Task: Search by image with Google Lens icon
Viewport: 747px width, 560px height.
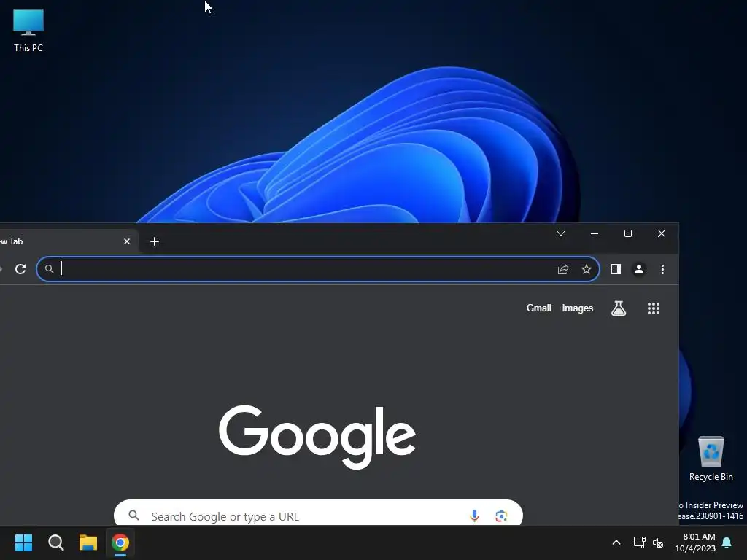Action: click(501, 516)
